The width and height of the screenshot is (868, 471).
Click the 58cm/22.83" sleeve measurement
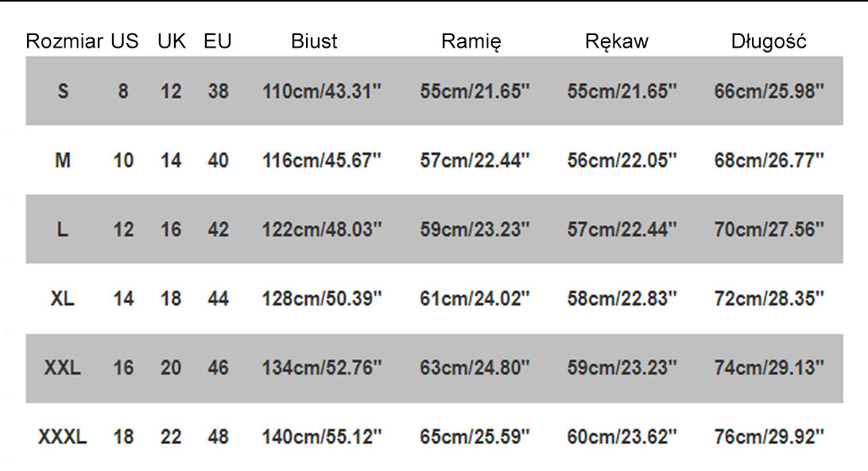[622, 299]
